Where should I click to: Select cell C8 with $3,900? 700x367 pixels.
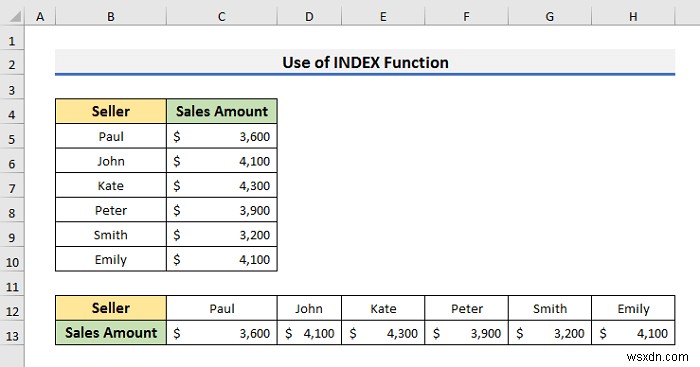[221, 210]
